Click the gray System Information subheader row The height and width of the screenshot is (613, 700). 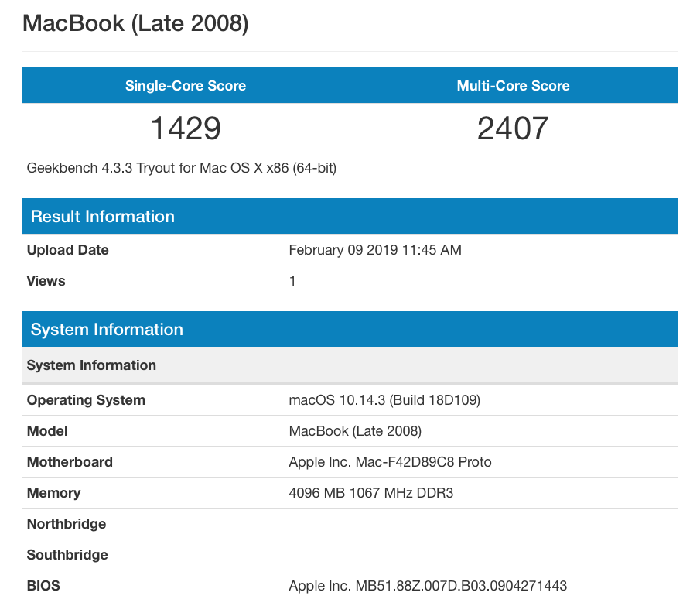pos(350,365)
